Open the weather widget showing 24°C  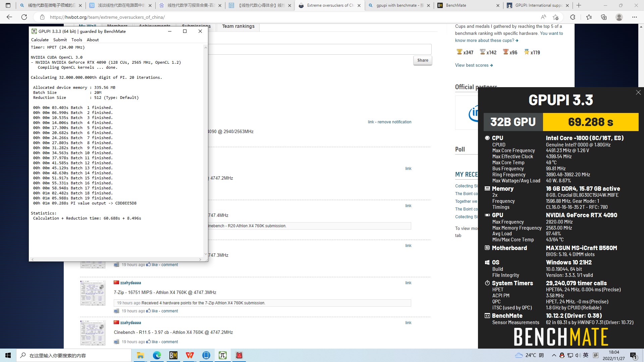(529, 355)
